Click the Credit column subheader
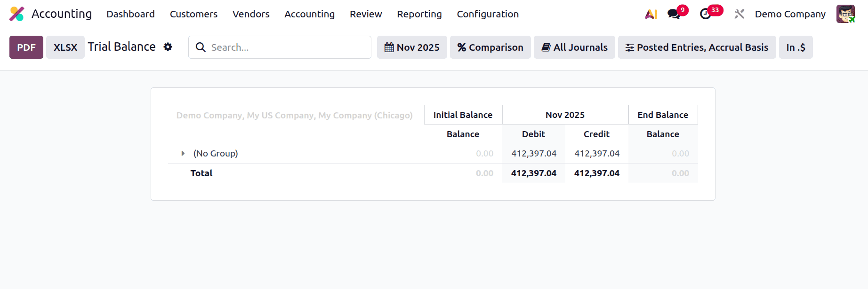Viewport: 868px width, 289px height. tap(596, 134)
